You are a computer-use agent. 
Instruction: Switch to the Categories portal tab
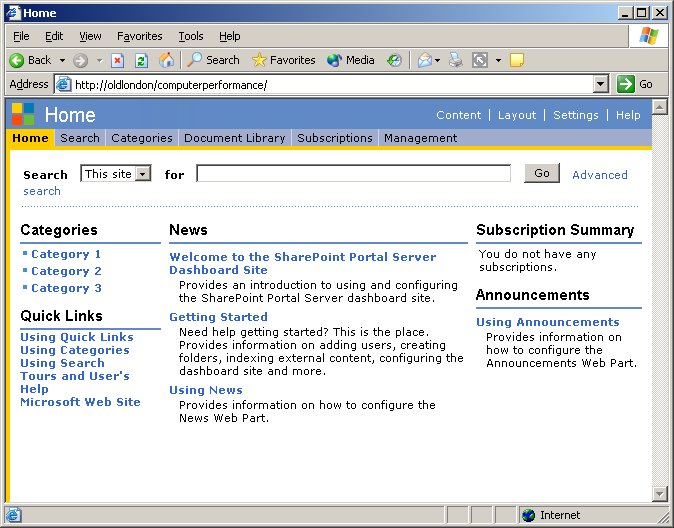pos(142,138)
